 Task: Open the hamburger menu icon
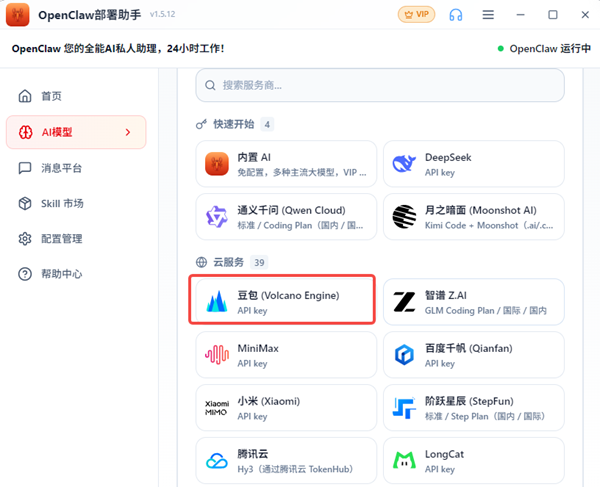click(x=488, y=15)
